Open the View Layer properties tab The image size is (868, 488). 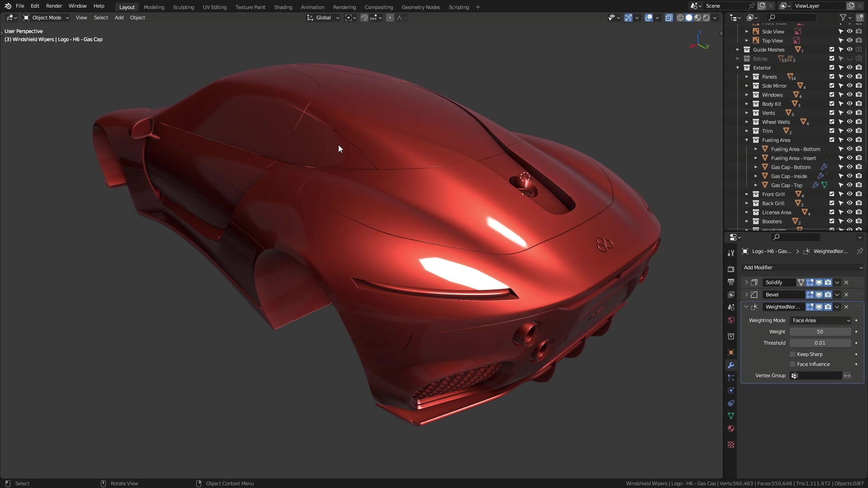[731, 295]
